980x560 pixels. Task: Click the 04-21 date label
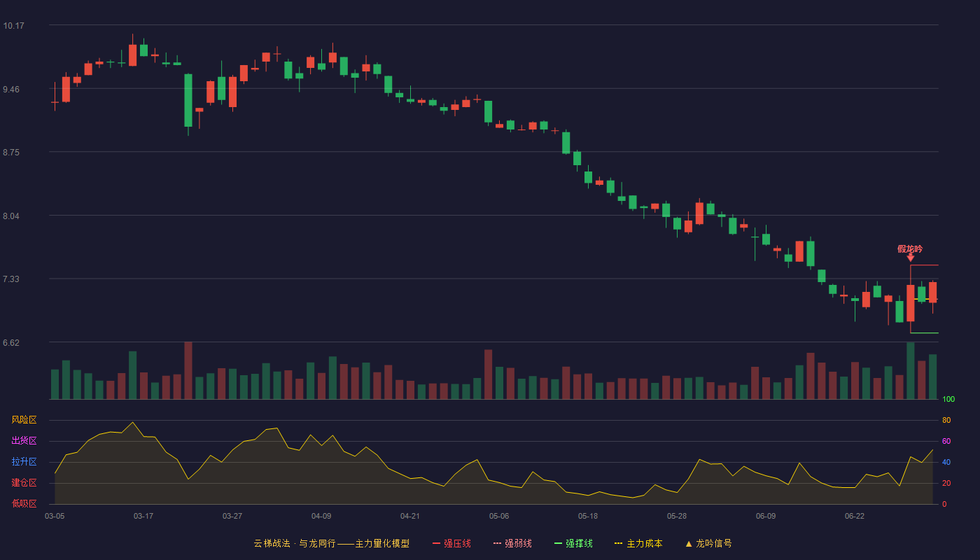[x=410, y=516]
